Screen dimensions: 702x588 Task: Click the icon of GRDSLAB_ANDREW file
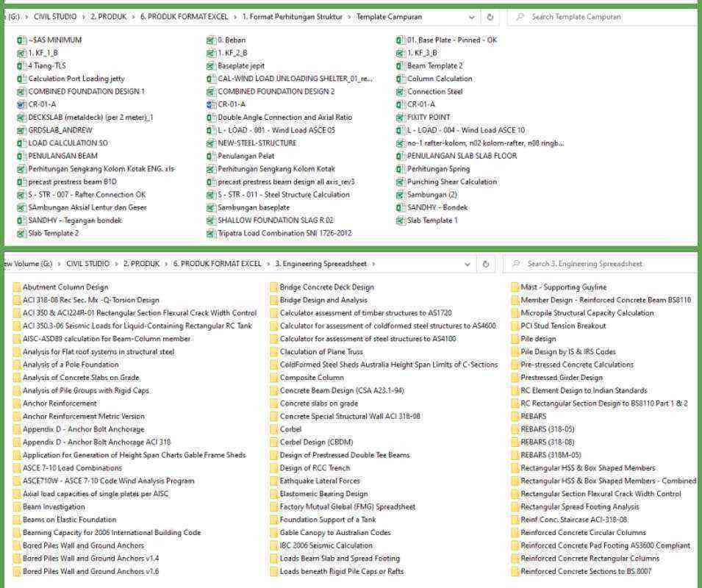tap(21, 131)
